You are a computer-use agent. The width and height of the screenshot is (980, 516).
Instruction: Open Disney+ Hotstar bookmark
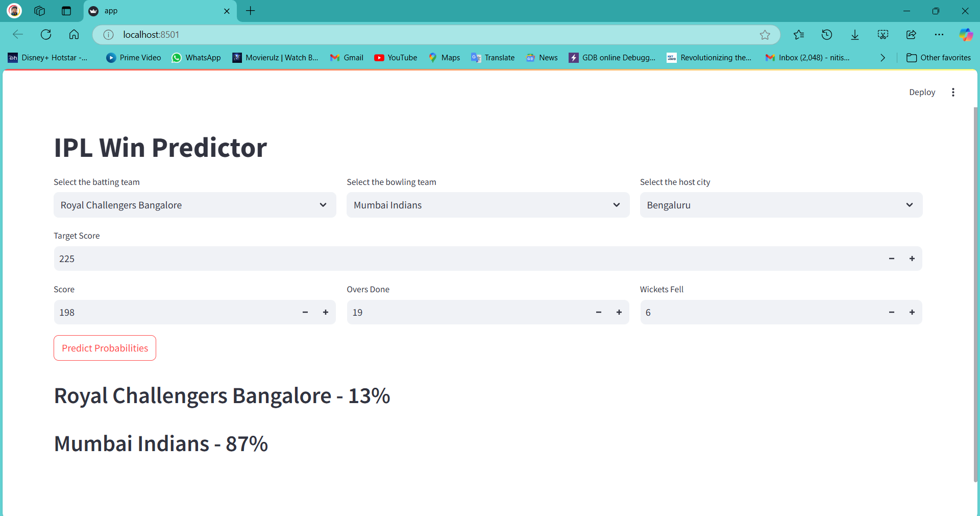pos(48,58)
